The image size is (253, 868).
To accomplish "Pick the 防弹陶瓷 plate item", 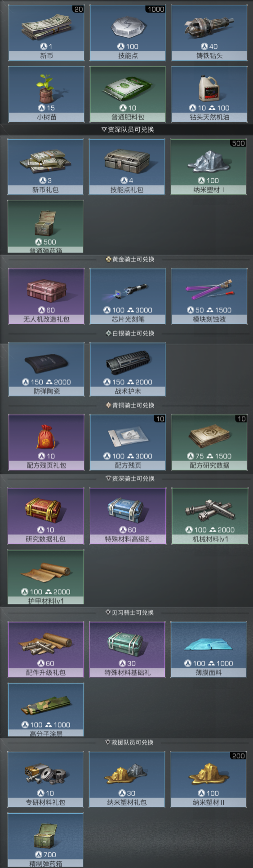I will pyautogui.click(x=46, y=369).
